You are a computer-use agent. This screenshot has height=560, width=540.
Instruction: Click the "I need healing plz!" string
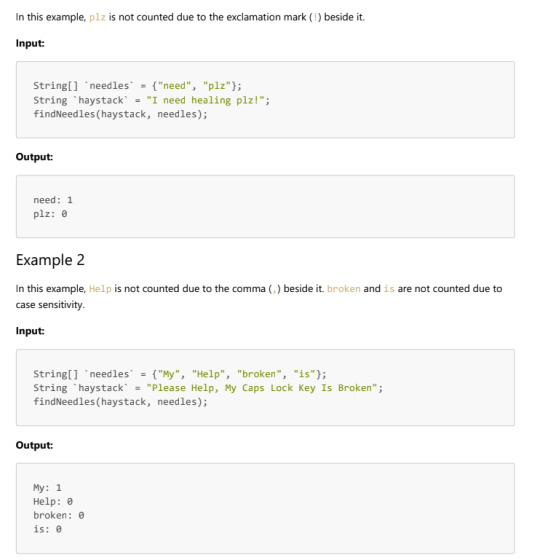205,100
